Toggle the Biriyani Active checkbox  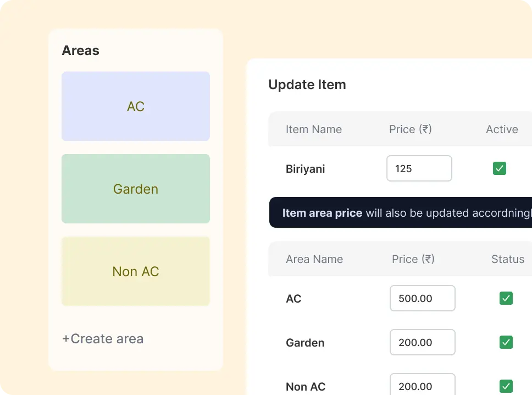(x=499, y=168)
